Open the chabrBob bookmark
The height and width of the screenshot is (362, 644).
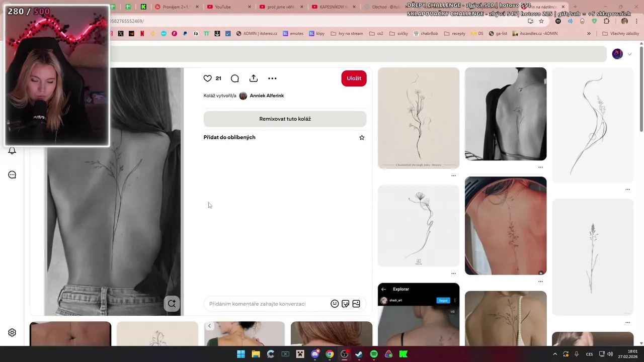point(426,34)
